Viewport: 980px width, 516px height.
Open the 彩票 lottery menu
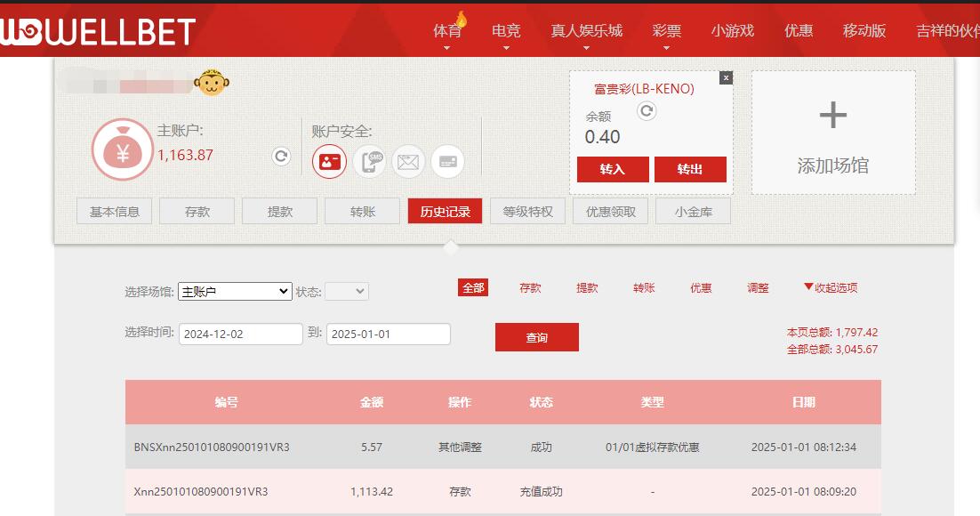coord(666,29)
